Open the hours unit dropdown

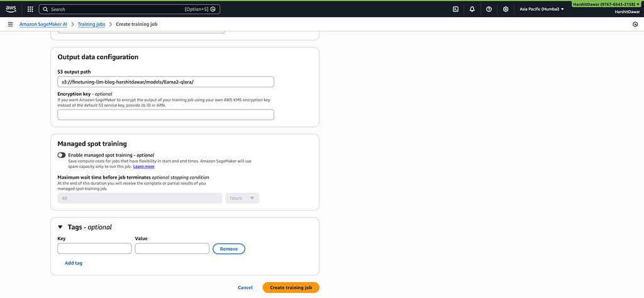tap(242, 198)
